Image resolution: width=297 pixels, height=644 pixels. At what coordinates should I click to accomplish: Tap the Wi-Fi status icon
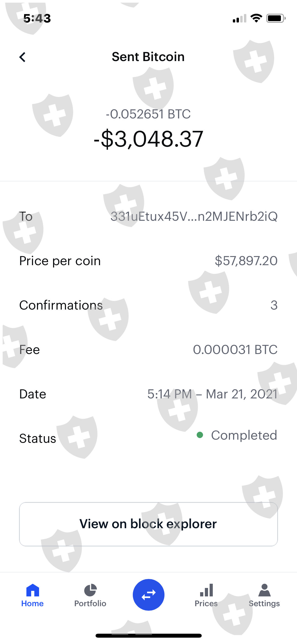[256, 18]
